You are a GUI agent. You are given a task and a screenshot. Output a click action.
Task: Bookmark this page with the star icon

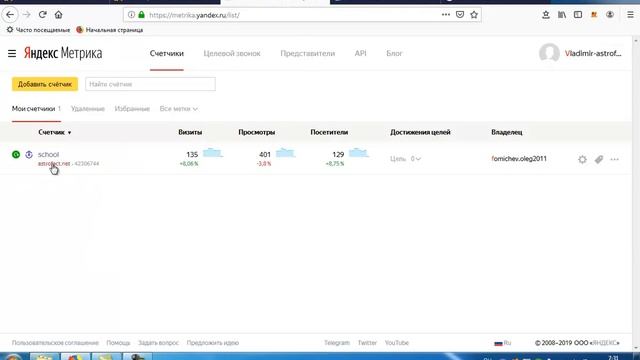[x=474, y=15]
